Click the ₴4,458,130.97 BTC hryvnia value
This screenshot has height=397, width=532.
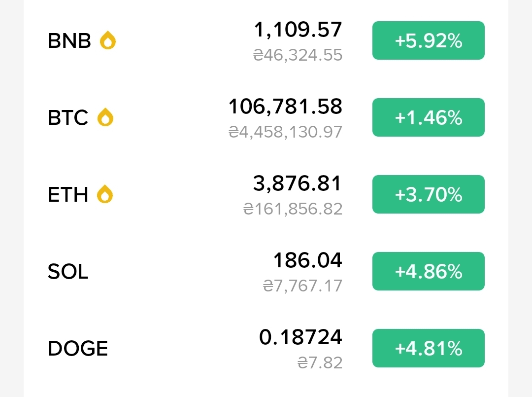coord(285,132)
